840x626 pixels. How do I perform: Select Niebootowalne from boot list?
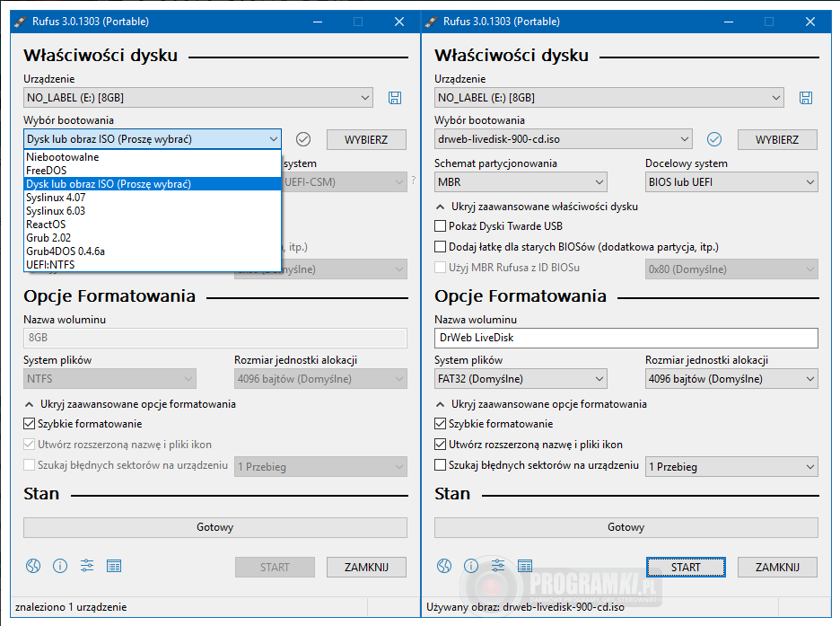coord(153,157)
